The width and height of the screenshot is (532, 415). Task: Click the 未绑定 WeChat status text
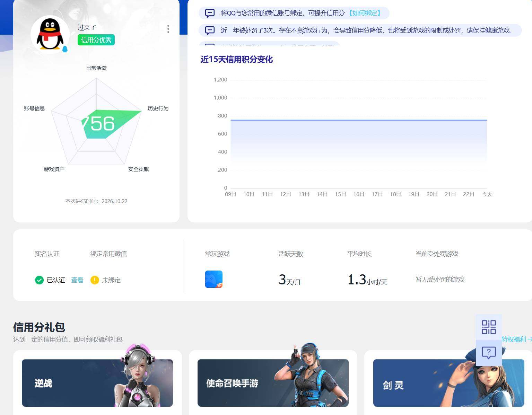(111, 280)
